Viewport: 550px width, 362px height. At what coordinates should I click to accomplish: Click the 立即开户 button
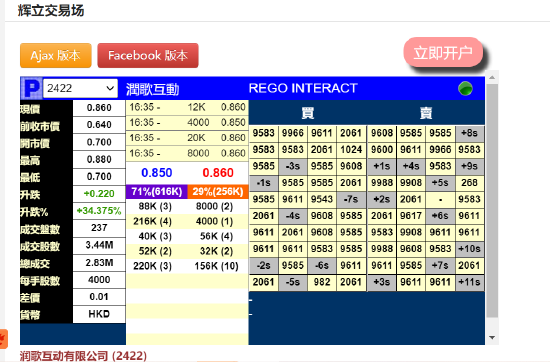tap(443, 53)
